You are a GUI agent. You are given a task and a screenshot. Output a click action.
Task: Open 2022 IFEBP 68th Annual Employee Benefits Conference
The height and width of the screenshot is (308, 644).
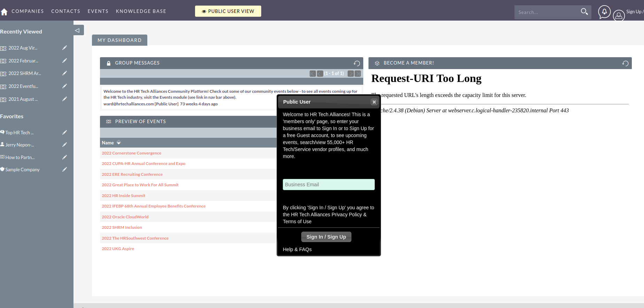tap(154, 206)
